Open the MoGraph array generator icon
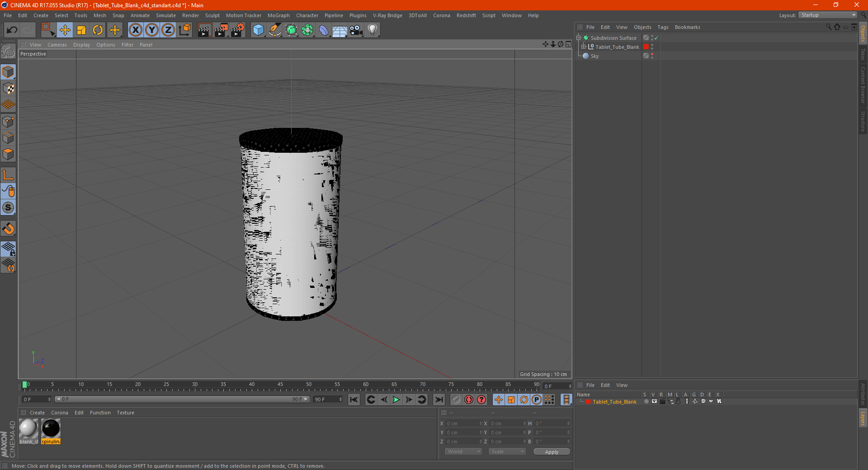 click(307, 30)
